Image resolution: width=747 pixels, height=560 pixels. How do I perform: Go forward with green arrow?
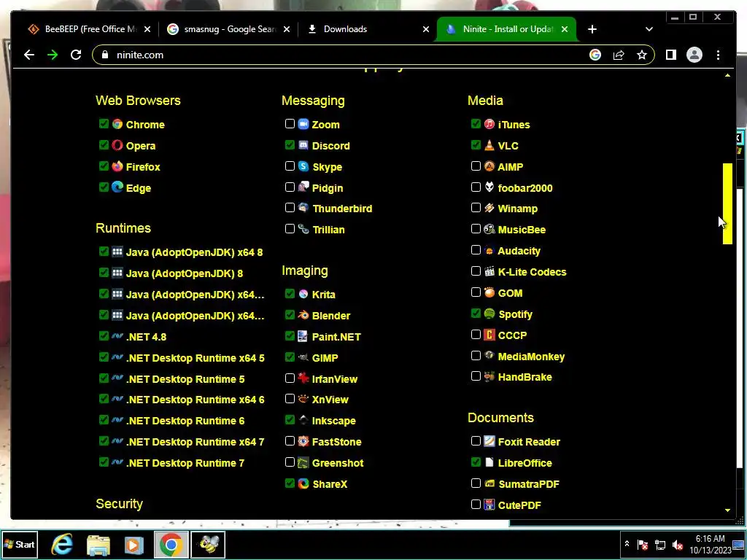[53, 55]
